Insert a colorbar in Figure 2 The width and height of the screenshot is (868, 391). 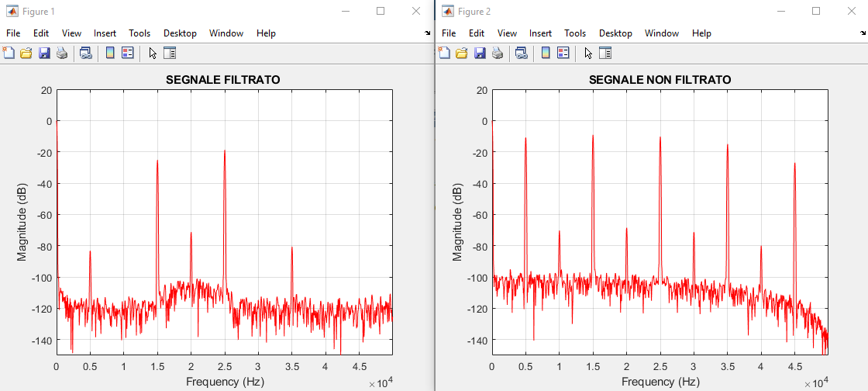pos(546,53)
